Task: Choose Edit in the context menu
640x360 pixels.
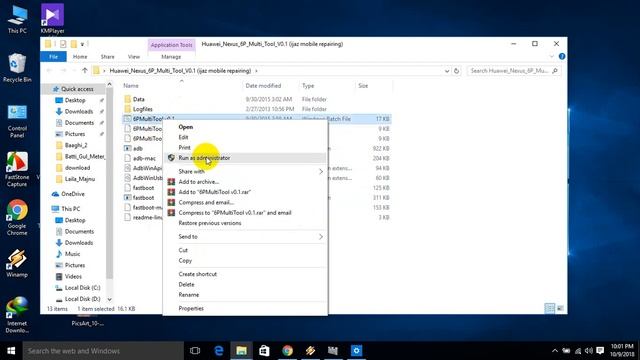Action: point(246,137)
